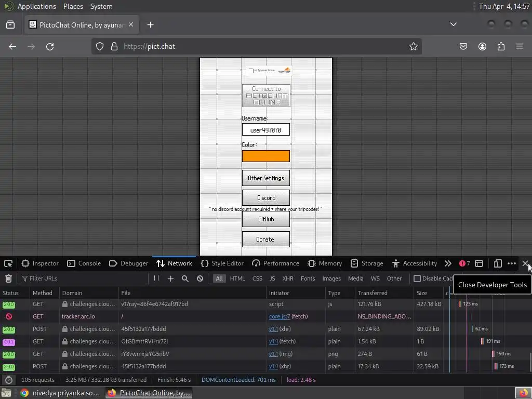The width and height of the screenshot is (532, 399).
Task: Open a new browser tab
Action: 150,25
